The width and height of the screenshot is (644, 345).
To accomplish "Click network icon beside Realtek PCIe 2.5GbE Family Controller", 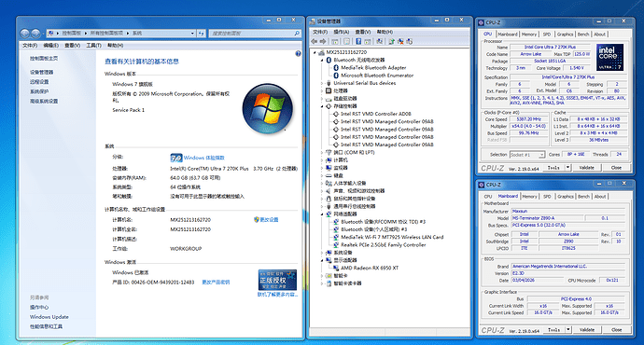I will (x=336, y=245).
